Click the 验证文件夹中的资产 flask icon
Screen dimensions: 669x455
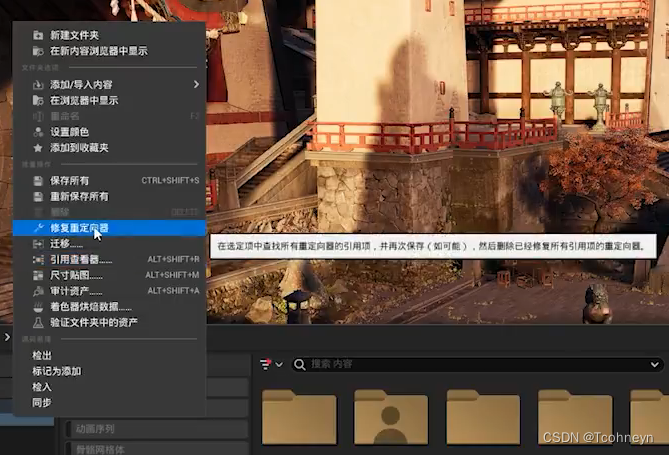pos(38,323)
